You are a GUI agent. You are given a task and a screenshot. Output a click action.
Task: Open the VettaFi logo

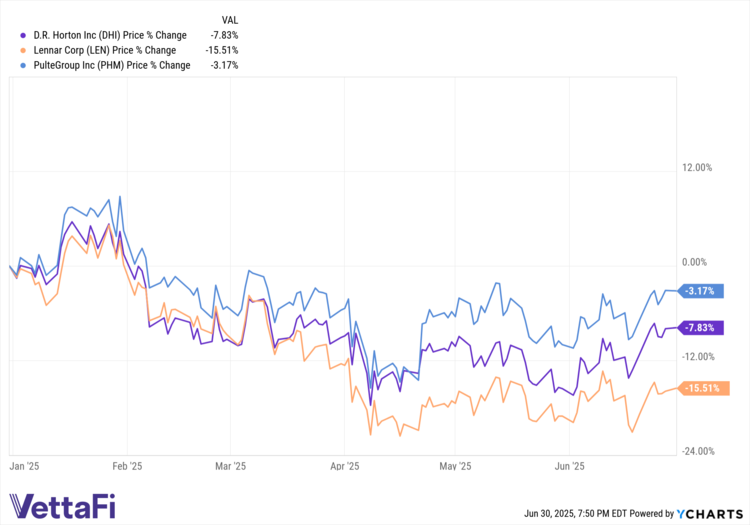[60, 507]
